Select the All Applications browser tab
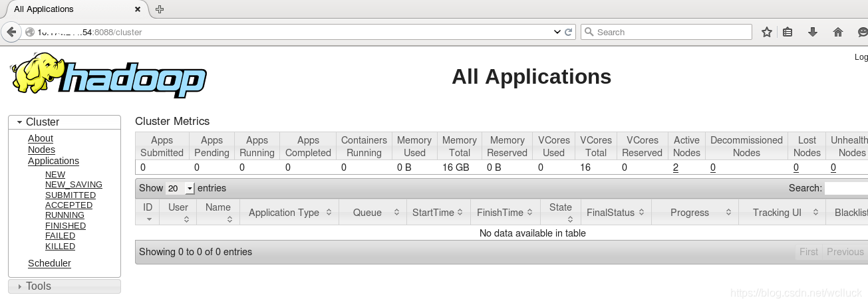This screenshot has width=868, height=305. pyautogui.click(x=74, y=9)
